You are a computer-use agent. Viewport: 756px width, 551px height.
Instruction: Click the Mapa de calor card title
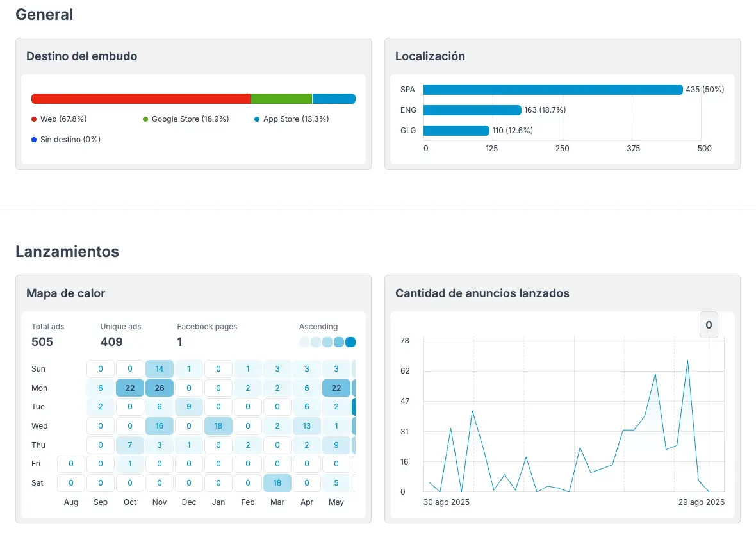coord(65,293)
